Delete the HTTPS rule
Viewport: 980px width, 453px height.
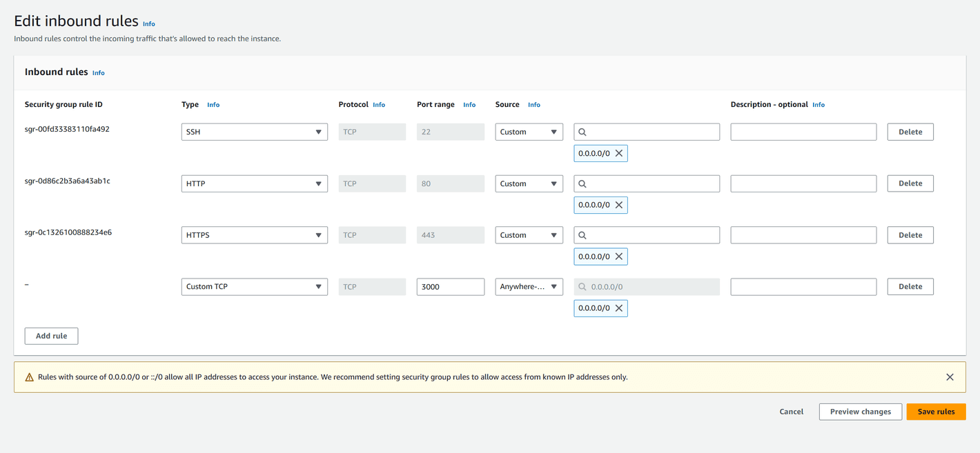(910, 235)
